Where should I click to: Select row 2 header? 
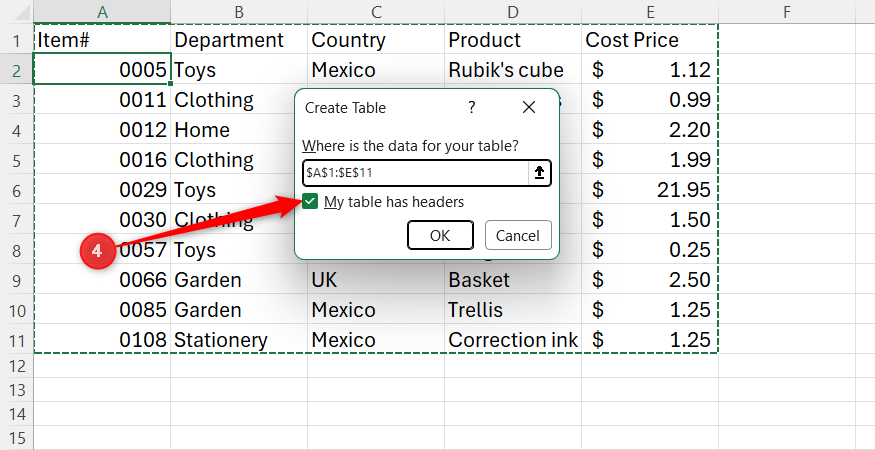[17, 70]
